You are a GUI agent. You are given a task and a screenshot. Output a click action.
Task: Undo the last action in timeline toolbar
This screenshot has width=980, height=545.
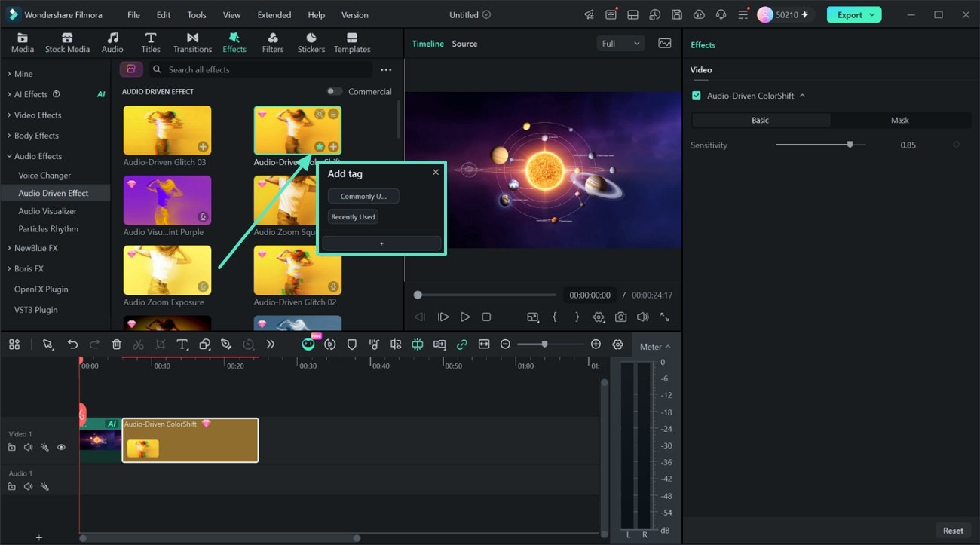[x=72, y=344]
